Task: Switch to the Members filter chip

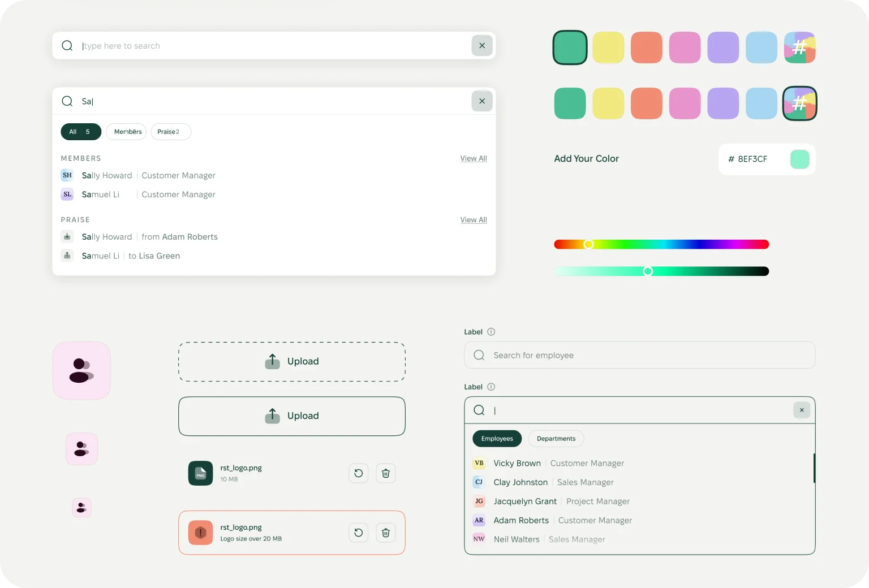Action: [x=126, y=132]
